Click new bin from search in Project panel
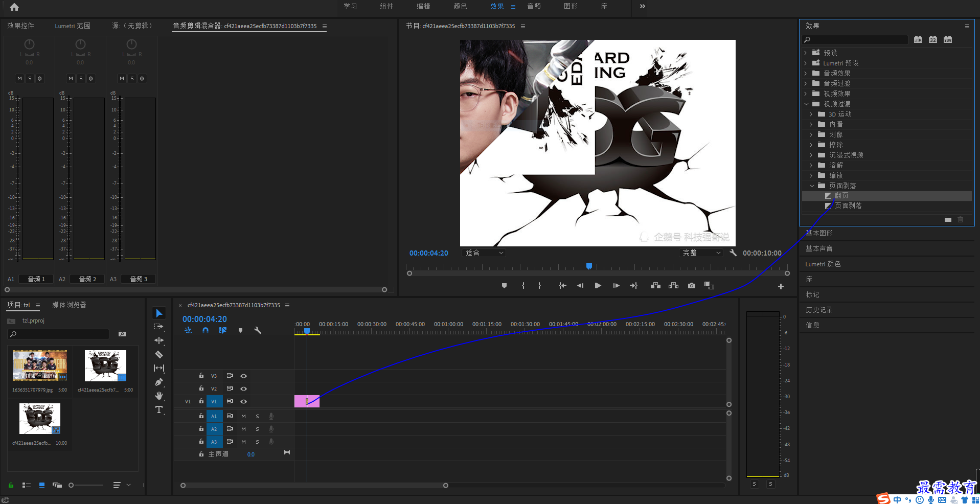This screenshot has width=980, height=504. click(122, 334)
